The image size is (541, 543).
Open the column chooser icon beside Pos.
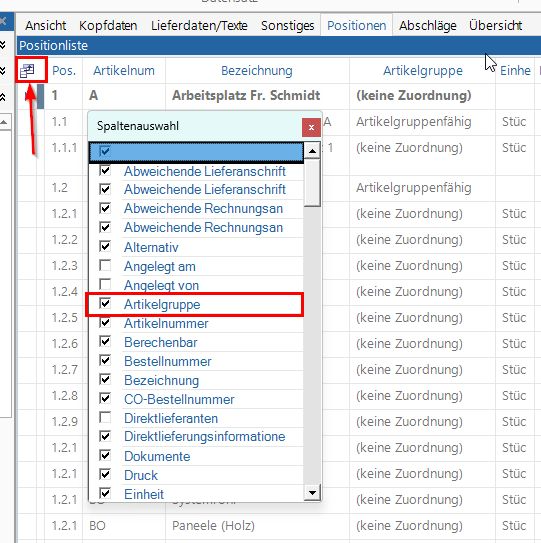click(x=27, y=71)
